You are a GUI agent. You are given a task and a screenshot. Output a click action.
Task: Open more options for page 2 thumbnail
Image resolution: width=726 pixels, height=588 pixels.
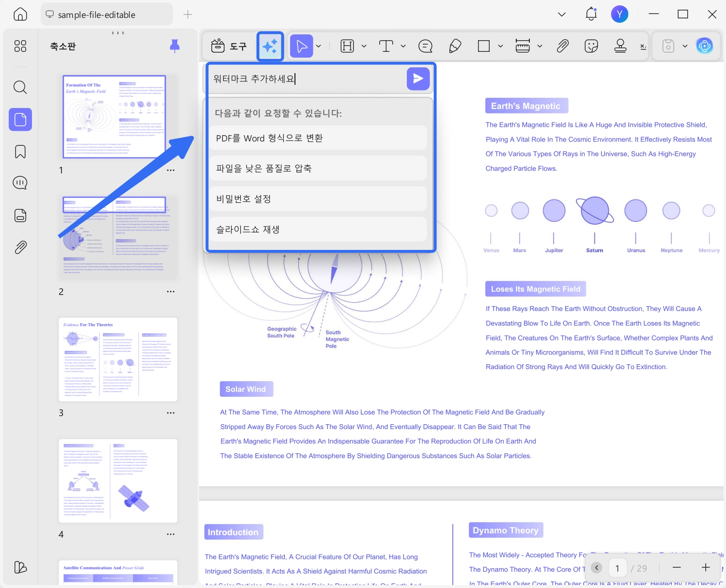(x=170, y=292)
